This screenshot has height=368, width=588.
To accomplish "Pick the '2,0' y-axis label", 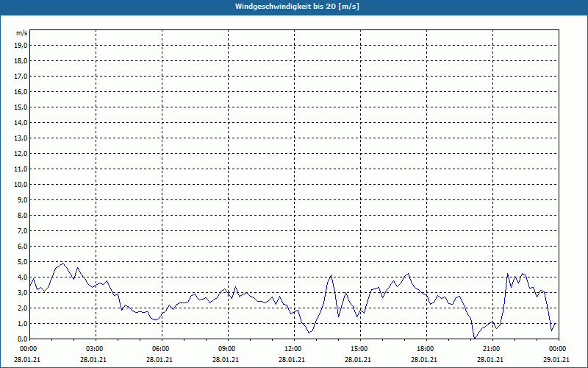I will coord(22,308).
